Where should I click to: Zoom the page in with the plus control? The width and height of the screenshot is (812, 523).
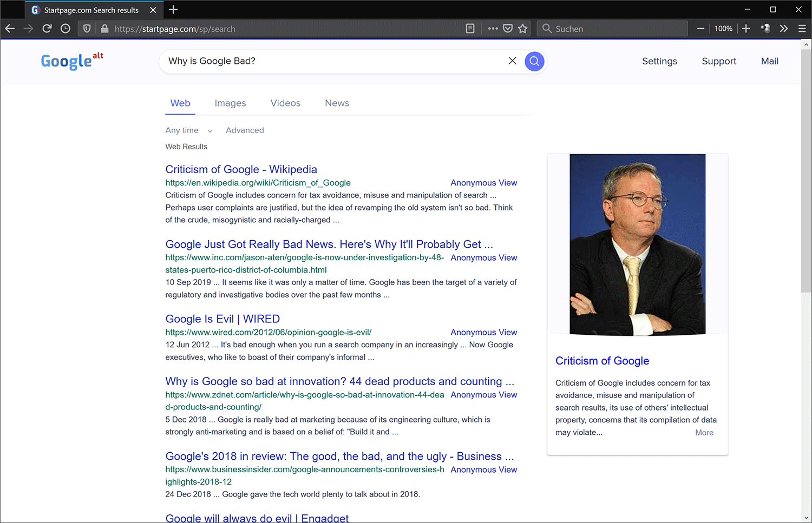tap(746, 29)
